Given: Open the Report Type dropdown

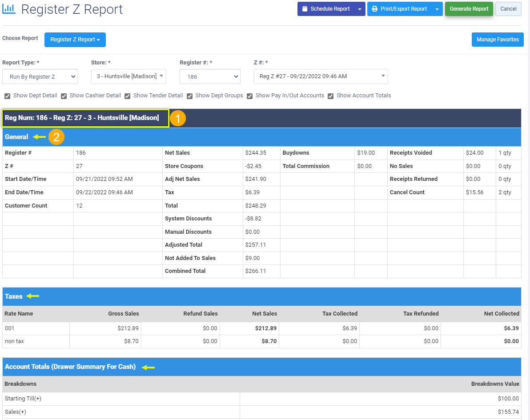Looking at the screenshot, I should coord(40,76).
